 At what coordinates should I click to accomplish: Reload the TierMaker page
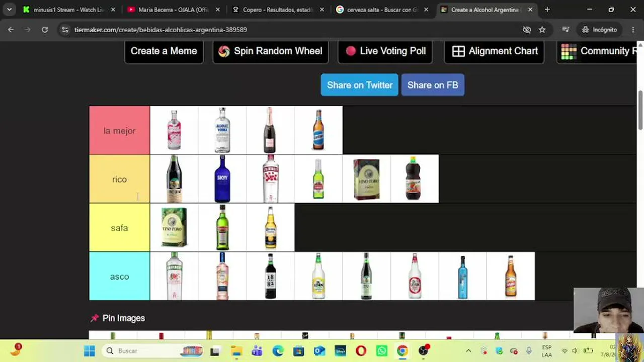pyautogui.click(x=45, y=30)
